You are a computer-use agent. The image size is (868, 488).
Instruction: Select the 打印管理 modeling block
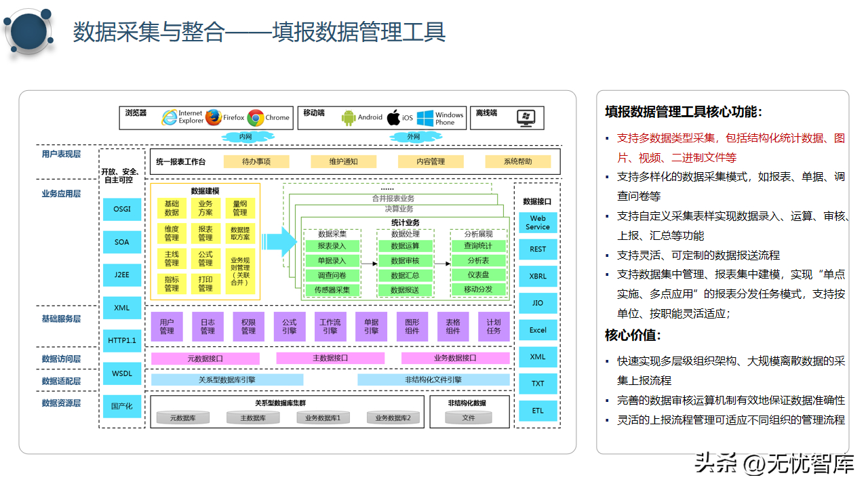(205, 283)
